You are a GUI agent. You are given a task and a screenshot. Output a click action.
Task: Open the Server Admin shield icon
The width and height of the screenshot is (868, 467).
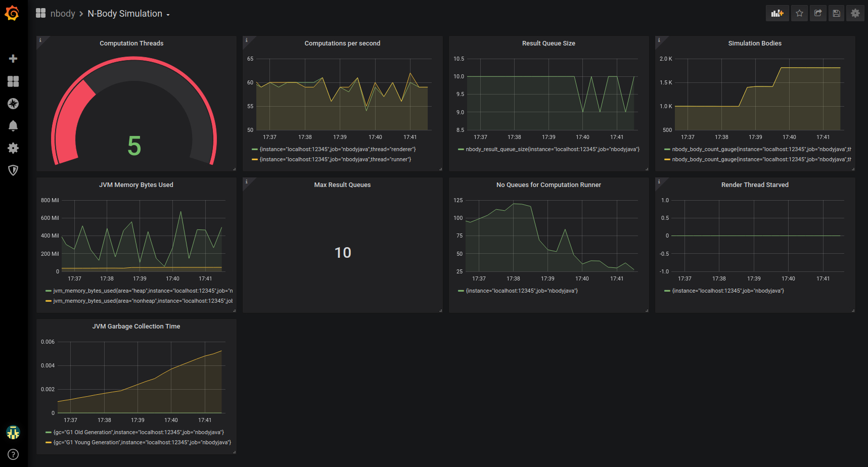tap(13, 170)
